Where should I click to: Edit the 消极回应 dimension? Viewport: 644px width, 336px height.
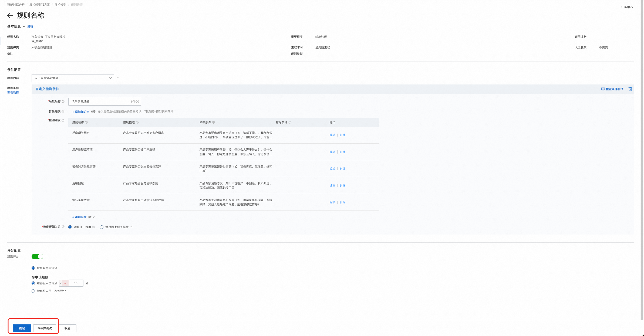pyautogui.click(x=332, y=185)
